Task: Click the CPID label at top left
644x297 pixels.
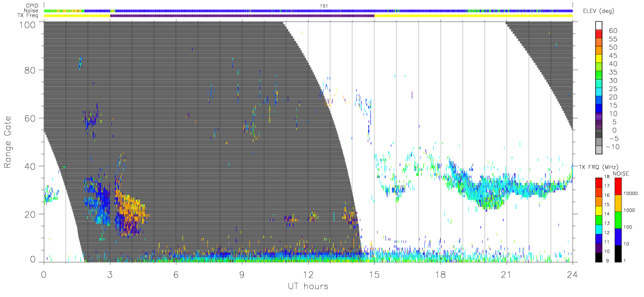Action: pyautogui.click(x=32, y=6)
